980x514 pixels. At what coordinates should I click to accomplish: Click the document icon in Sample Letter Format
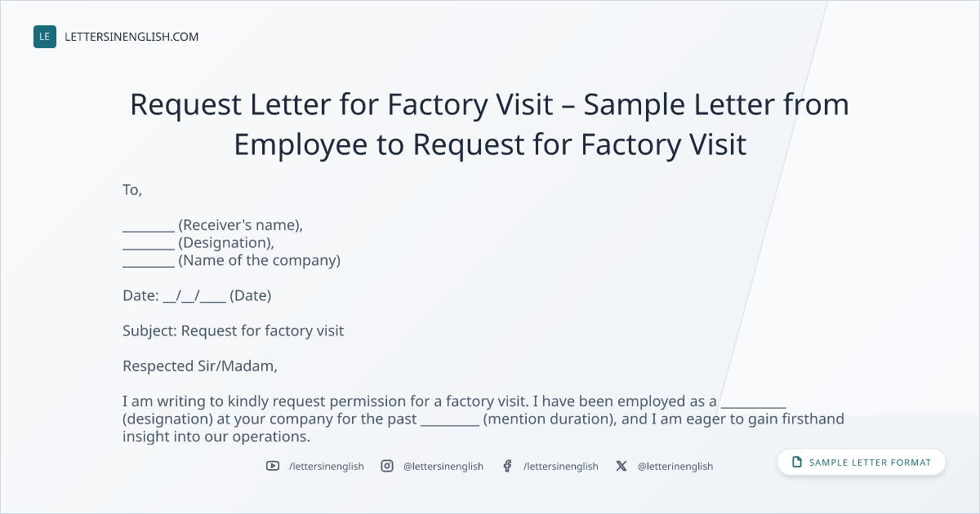tap(797, 462)
